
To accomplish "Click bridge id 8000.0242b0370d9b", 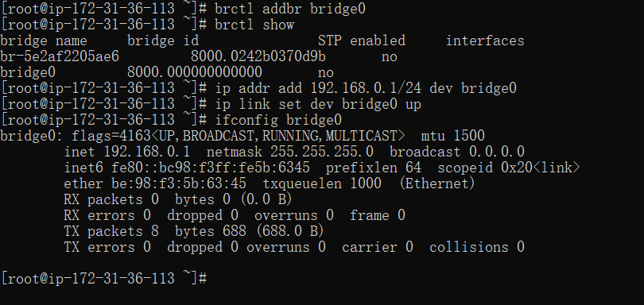I will [x=258, y=56].
